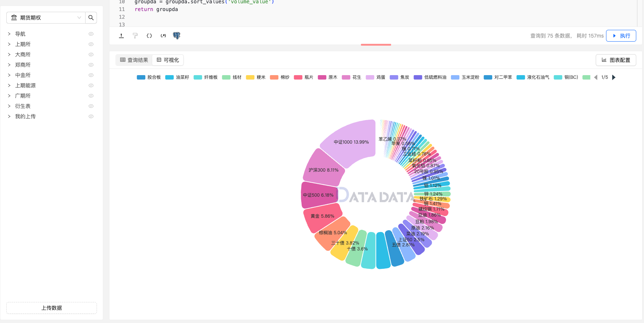Toggle the 花生 legend swatch
Image resolution: width=644 pixels, height=323 pixels.
click(x=346, y=77)
